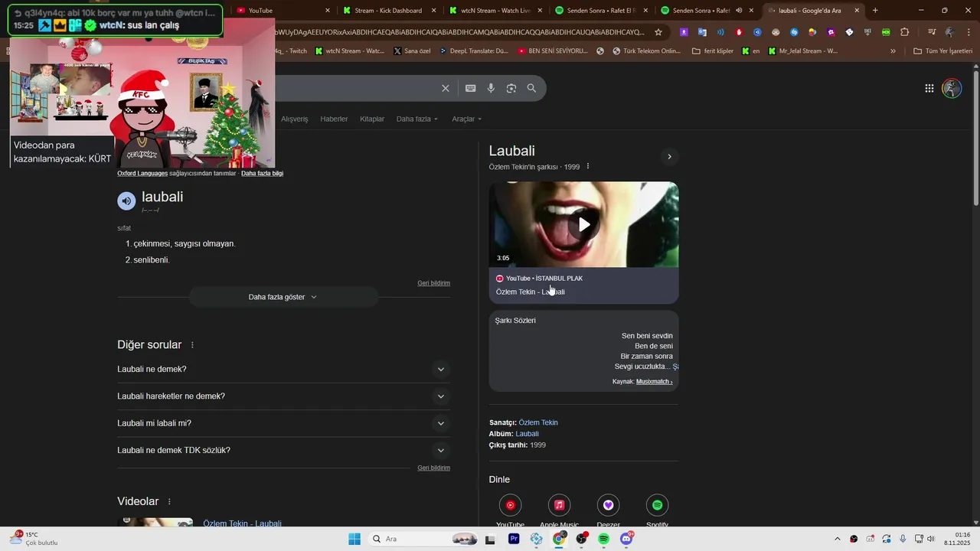Image resolution: width=980 pixels, height=551 pixels.
Task: Show hidden system tray icons
Action: click(837, 539)
